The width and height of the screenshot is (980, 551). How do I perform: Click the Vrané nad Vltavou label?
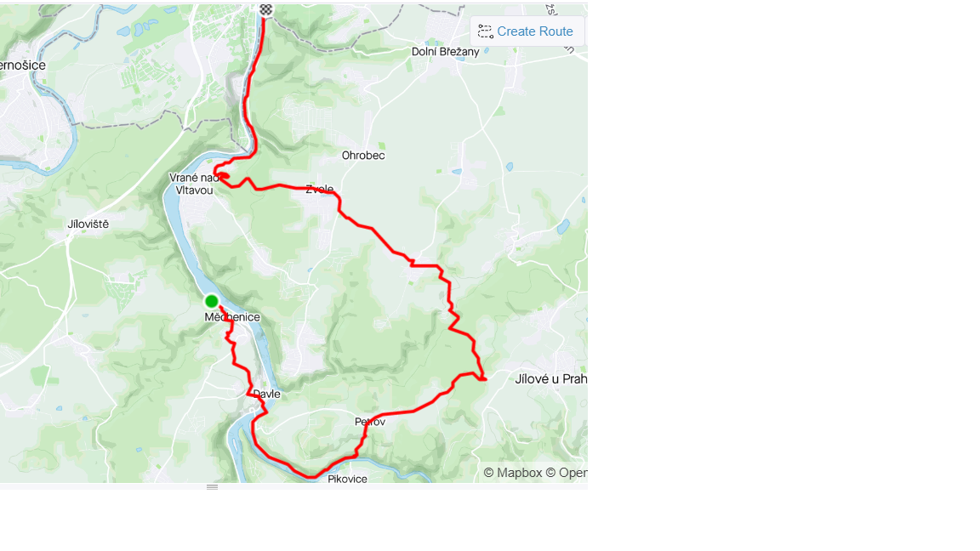(x=194, y=185)
